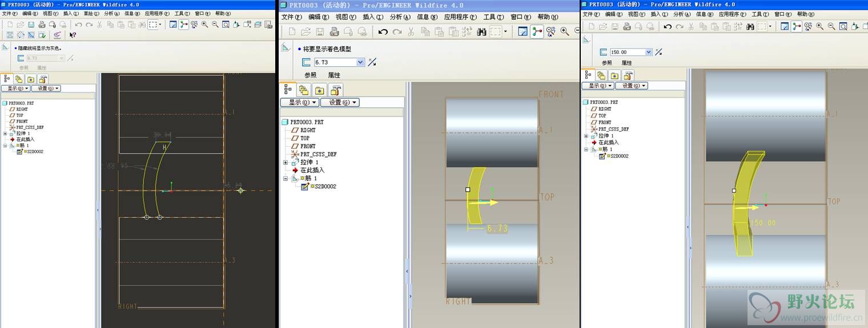Image resolution: width=868 pixels, height=328 pixels.
Task: Select PRT_CSYS_DEF in middle window tree
Action: (x=319, y=155)
